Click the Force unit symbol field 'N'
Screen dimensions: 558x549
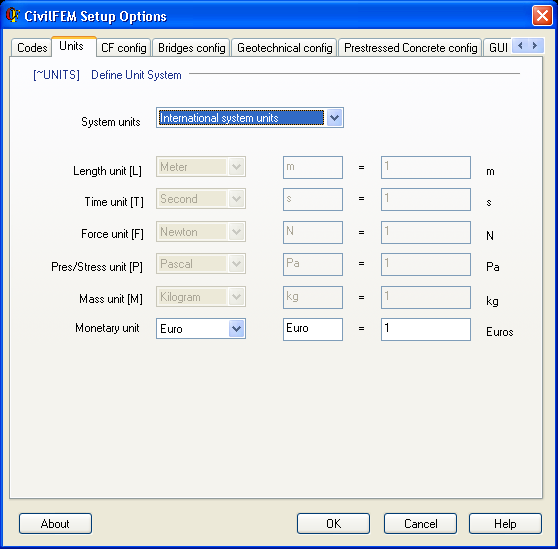[313, 232]
